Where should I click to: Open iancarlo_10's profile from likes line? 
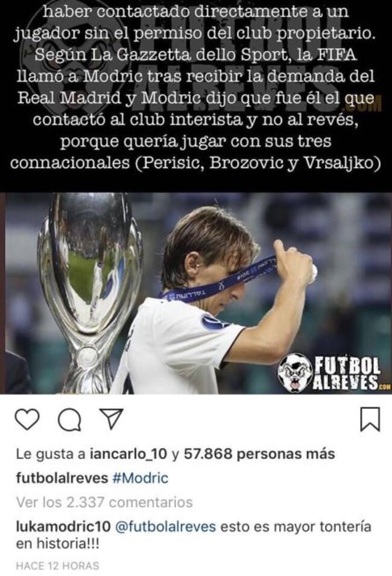tap(128, 454)
